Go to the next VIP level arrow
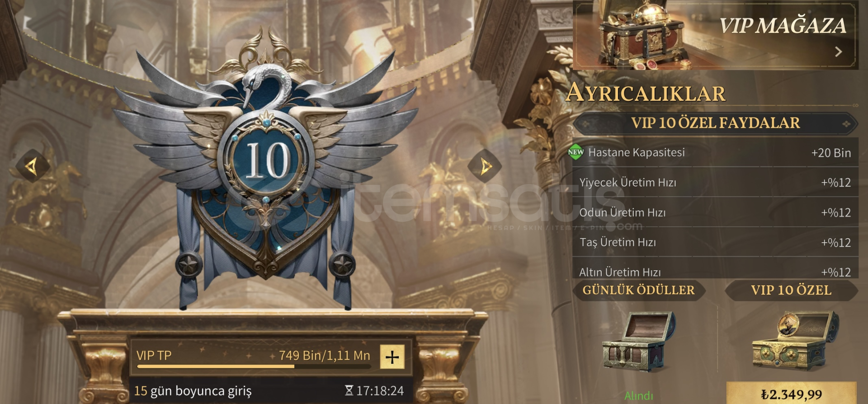The width and height of the screenshot is (868, 404). (485, 166)
